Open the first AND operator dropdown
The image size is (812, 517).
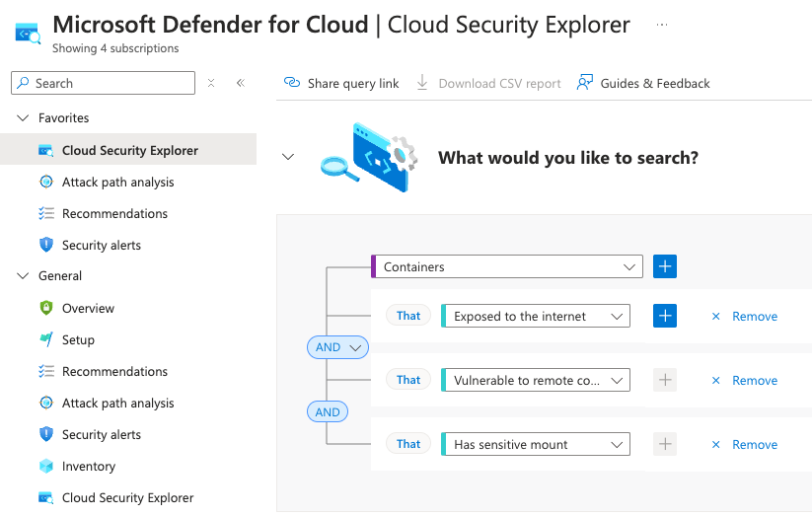coord(337,347)
